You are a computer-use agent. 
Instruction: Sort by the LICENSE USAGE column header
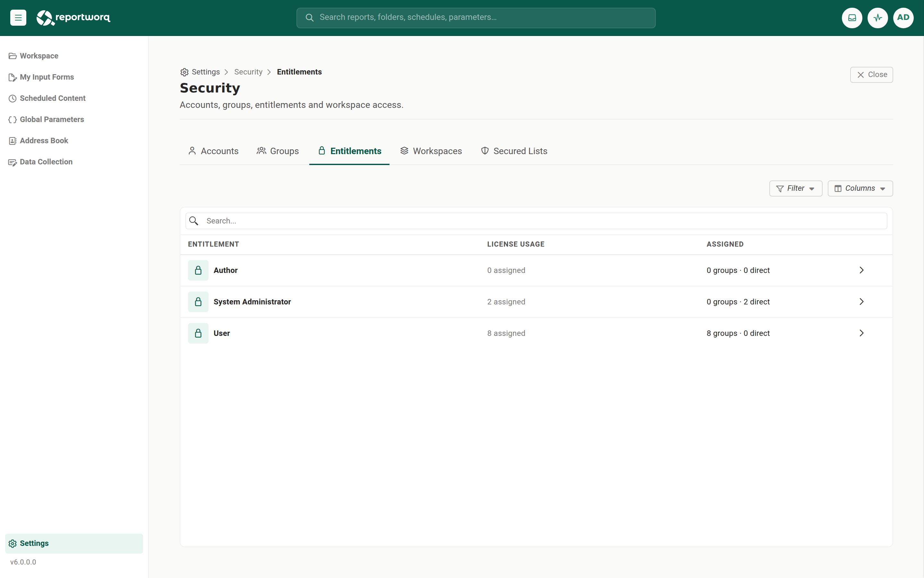[516, 244]
